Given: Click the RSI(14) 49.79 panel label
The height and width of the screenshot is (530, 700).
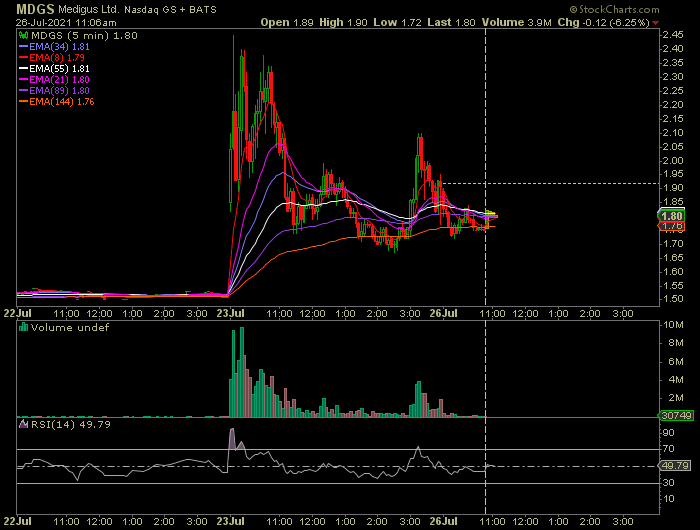Looking at the screenshot, I should tap(71, 424).
